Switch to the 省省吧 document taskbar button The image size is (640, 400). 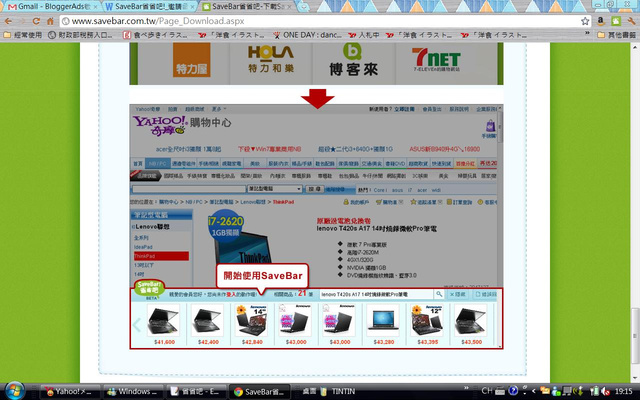click(196, 392)
